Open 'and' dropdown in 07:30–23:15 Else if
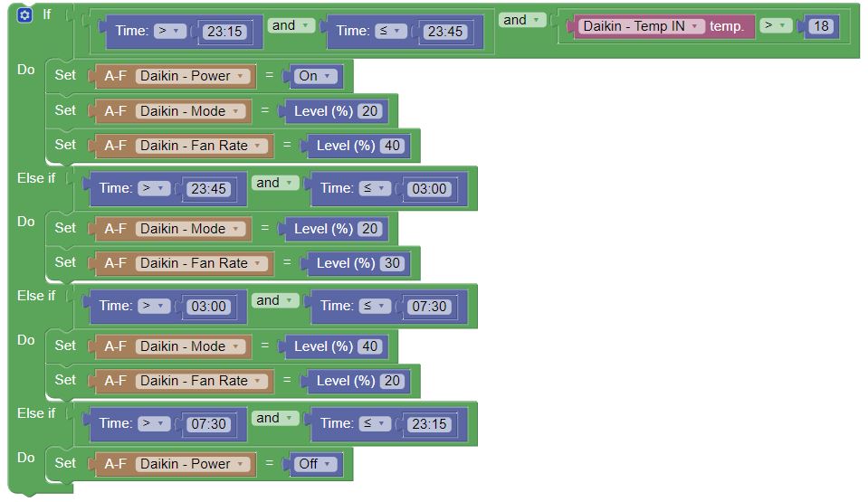The image size is (868, 502). [x=275, y=418]
